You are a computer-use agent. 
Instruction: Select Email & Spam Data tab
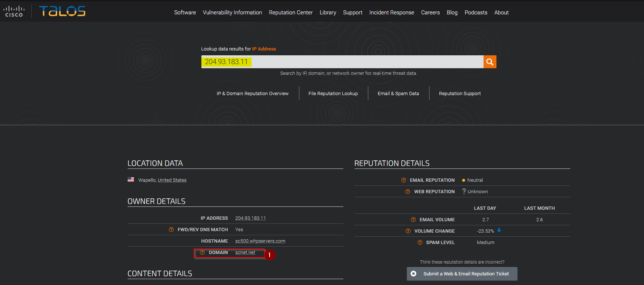pyautogui.click(x=398, y=94)
